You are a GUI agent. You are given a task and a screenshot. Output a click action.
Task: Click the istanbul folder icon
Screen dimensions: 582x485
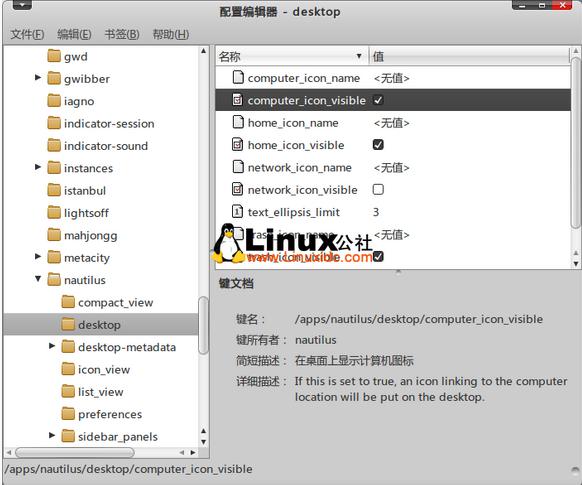[54, 190]
